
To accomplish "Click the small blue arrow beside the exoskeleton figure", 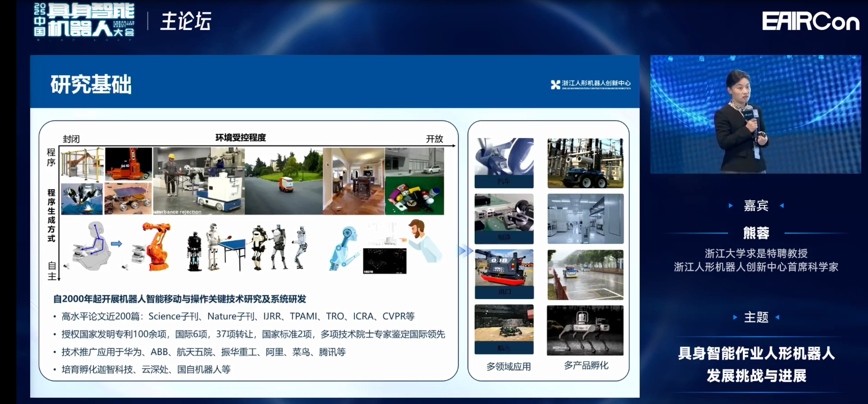I will click(x=116, y=244).
